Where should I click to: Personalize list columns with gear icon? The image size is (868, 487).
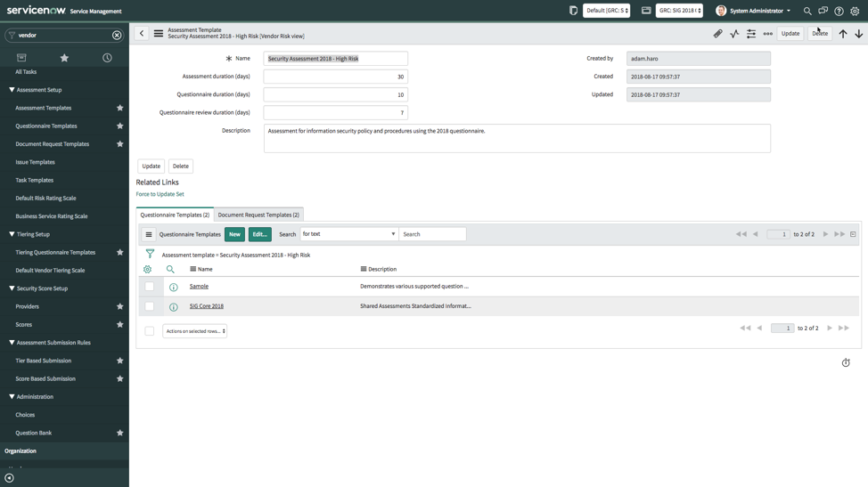pyautogui.click(x=147, y=269)
